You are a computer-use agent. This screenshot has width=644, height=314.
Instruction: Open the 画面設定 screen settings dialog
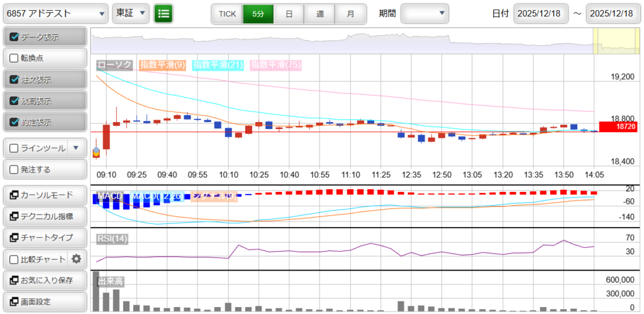[x=44, y=301]
